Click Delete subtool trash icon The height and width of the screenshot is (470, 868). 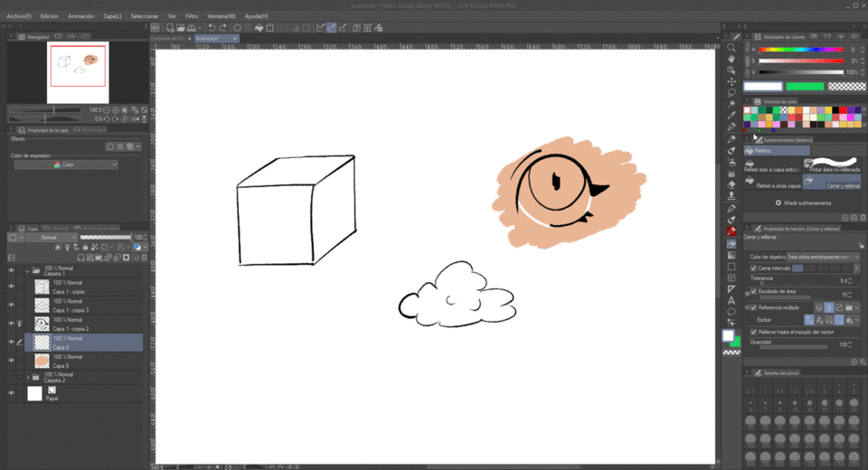pyautogui.click(x=862, y=218)
